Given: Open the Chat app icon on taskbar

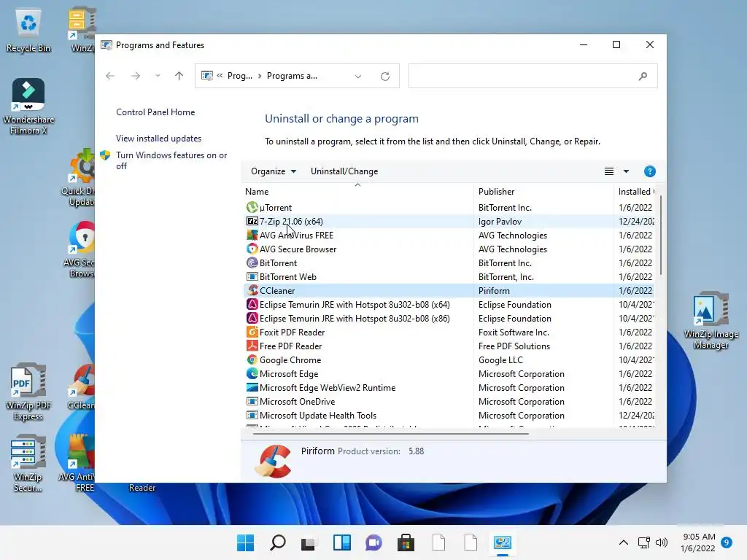Looking at the screenshot, I should pos(374,542).
